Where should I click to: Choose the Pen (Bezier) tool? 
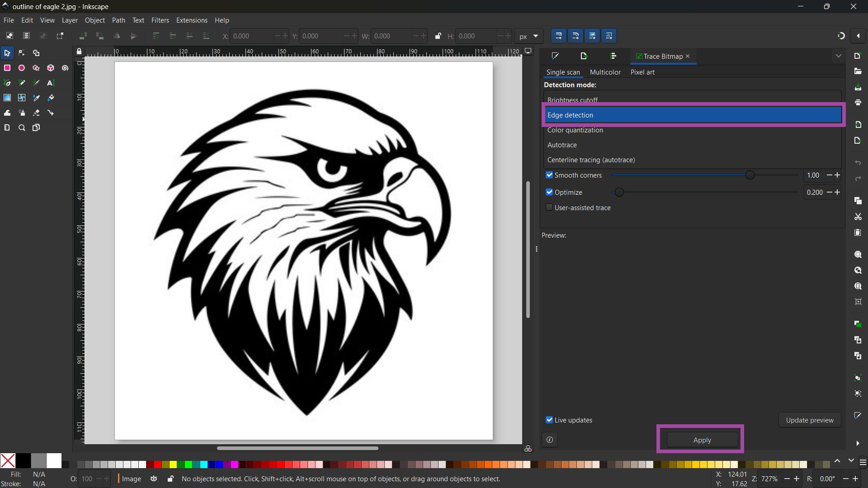(x=7, y=83)
